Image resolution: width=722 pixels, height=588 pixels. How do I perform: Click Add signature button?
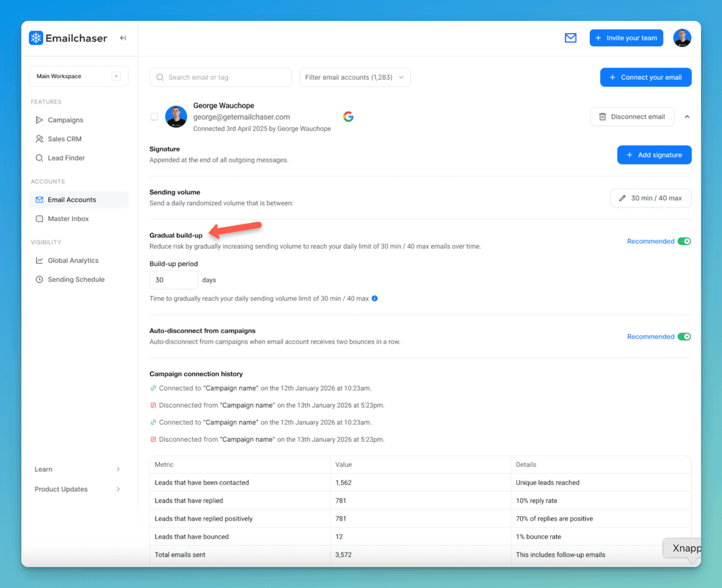point(655,155)
